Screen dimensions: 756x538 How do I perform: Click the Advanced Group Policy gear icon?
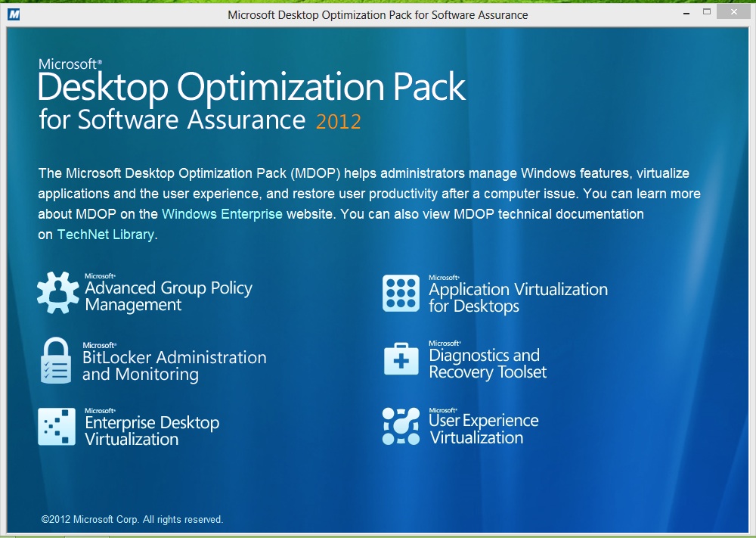[x=58, y=292]
